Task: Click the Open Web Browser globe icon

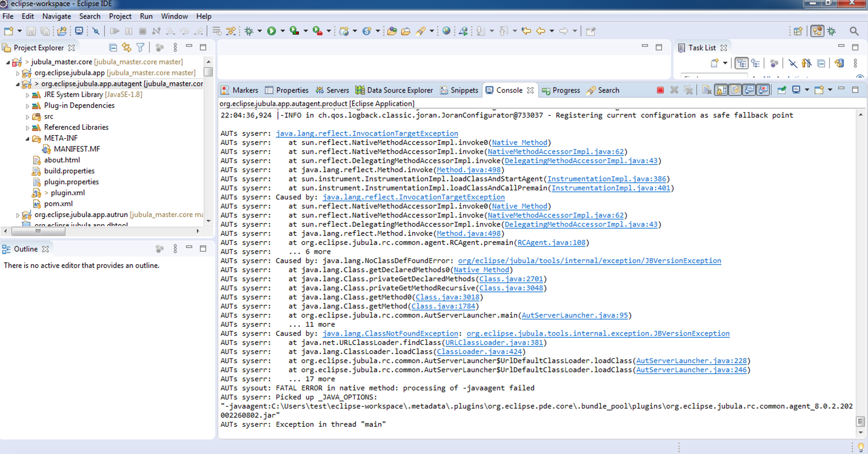Action: pos(446,31)
